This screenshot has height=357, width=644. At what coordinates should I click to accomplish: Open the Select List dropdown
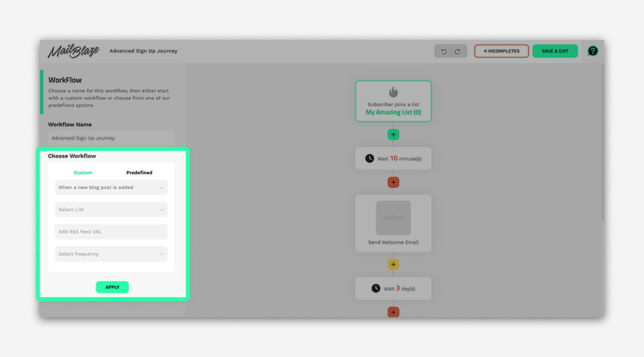tap(111, 209)
